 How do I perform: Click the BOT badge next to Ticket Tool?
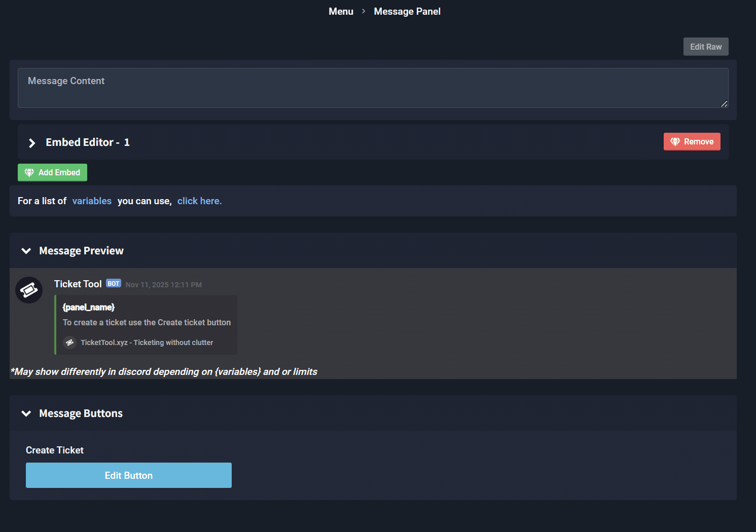point(114,284)
